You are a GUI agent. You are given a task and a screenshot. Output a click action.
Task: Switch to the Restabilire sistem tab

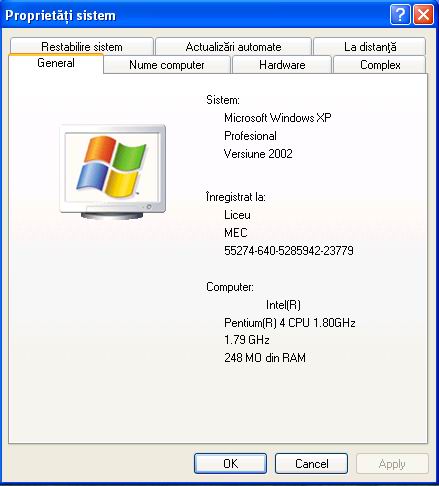(x=82, y=46)
